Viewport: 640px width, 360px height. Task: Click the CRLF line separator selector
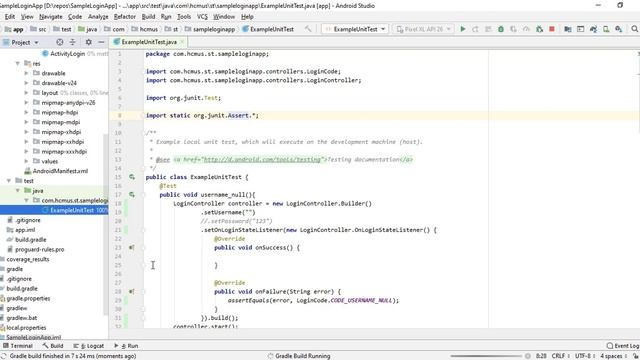click(x=560, y=356)
